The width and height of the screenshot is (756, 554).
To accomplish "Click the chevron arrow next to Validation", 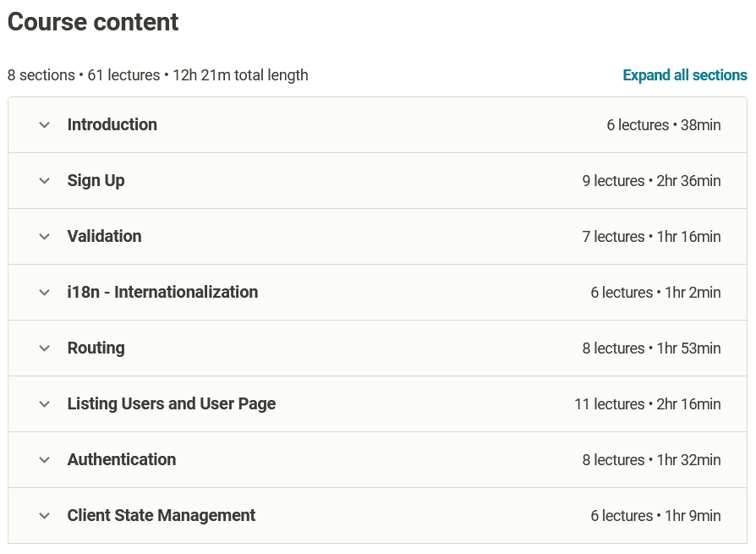I will click(45, 237).
